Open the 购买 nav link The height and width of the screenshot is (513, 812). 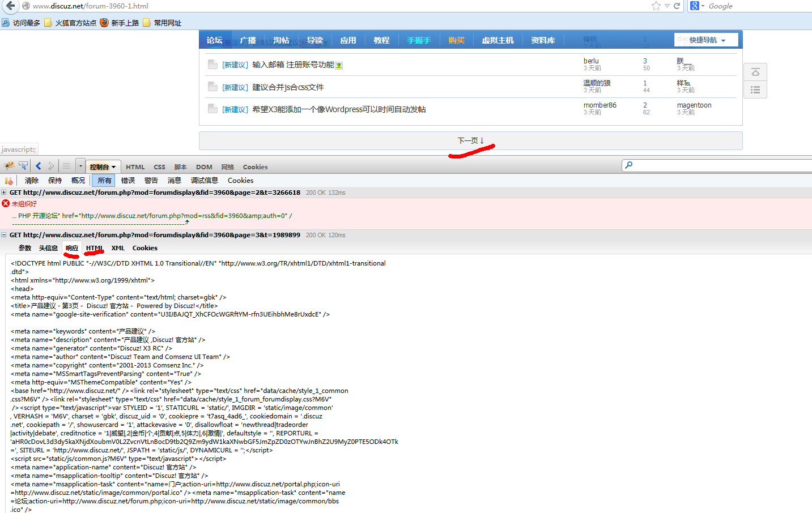click(x=456, y=40)
